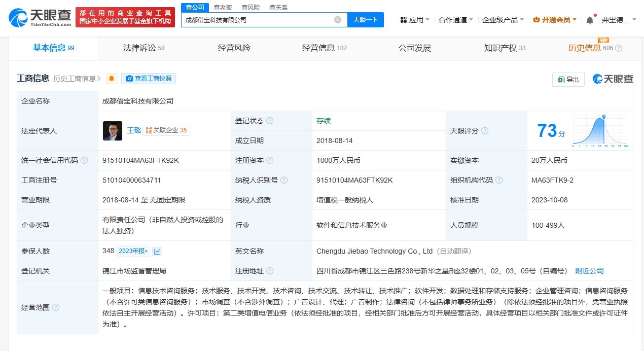This screenshot has width=644, height=351.
Task: Open the 附近公司 link
Action: click(x=589, y=271)
